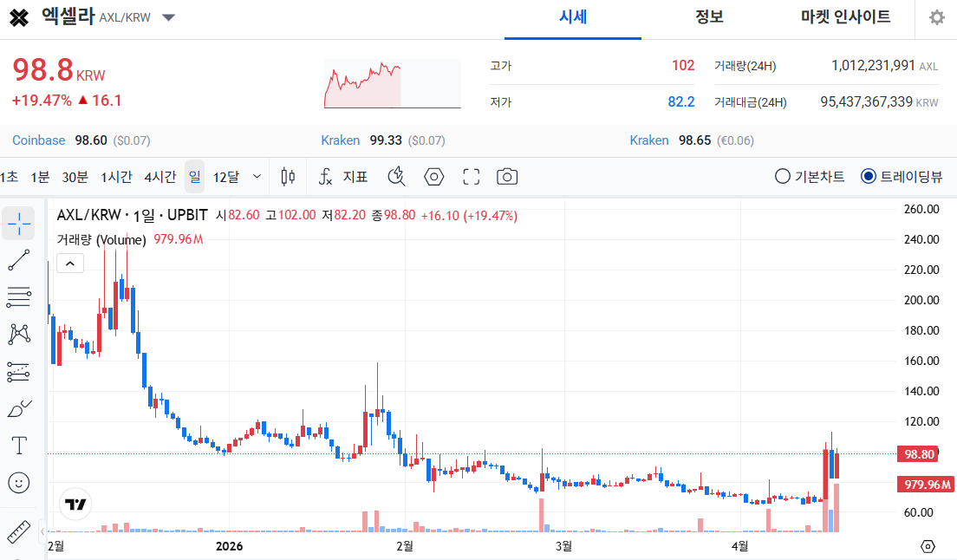
Task: Click the 엑셀라 coin name heading
Action: (68, 16)
